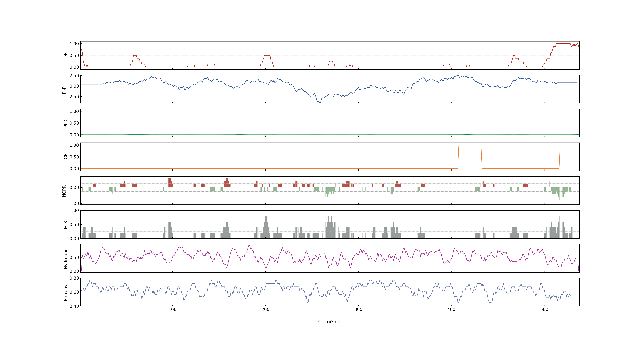Click the x-axis tick label 100
The height and width of the screenshot is (344, 644).
[x=172, y=309]
